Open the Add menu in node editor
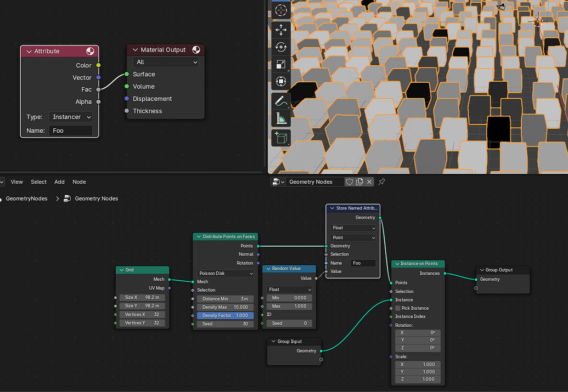Image resolution: width=568 pixels, height=392 pixels. tap(59, 181)
